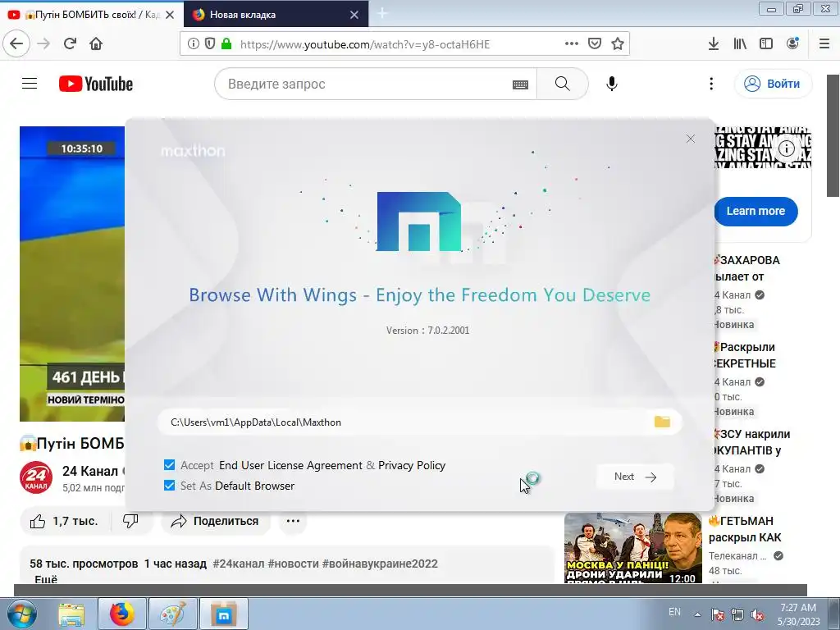Select Maxthon installer taskbar button

tap(223, 614)
